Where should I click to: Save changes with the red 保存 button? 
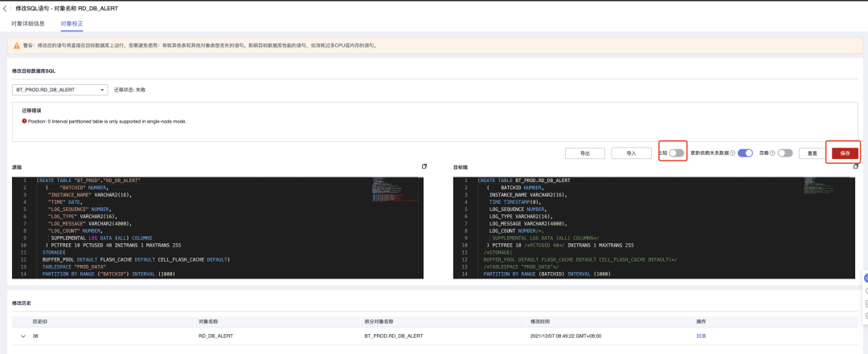click(x=845, y=153)
